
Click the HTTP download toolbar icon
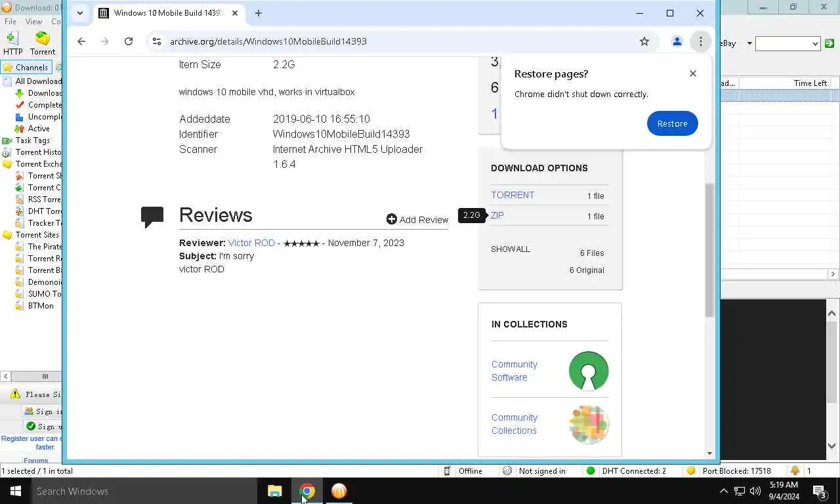tap(12, 43)
